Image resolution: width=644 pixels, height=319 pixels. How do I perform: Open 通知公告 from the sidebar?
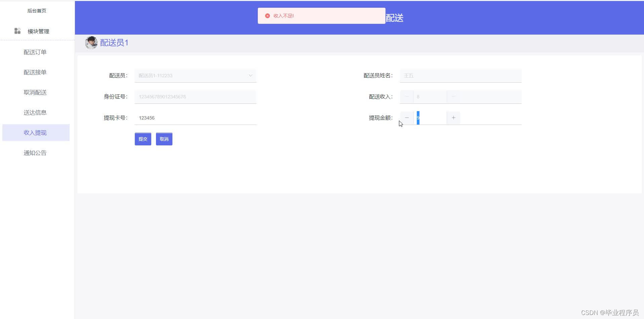(x=35, y=153)
